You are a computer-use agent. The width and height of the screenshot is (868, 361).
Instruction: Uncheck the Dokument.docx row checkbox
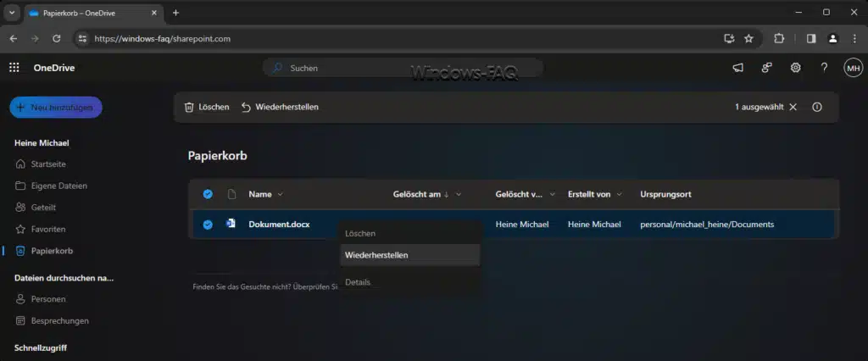[208, 225]
